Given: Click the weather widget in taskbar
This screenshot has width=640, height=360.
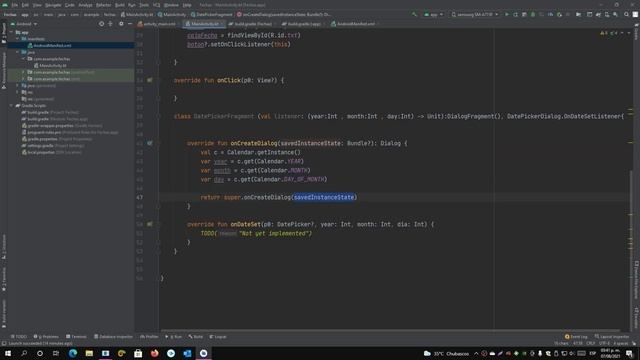Looking at the screenshot, I should (x=447, y=353).
